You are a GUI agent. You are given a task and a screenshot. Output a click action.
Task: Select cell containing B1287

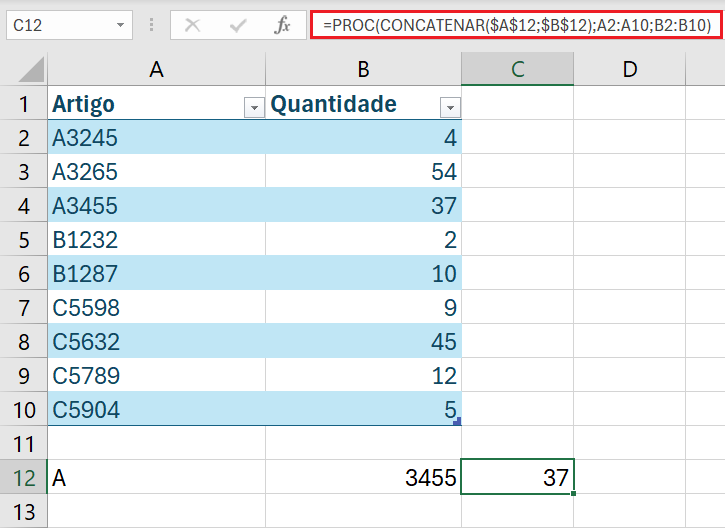[x=156, y=273]
